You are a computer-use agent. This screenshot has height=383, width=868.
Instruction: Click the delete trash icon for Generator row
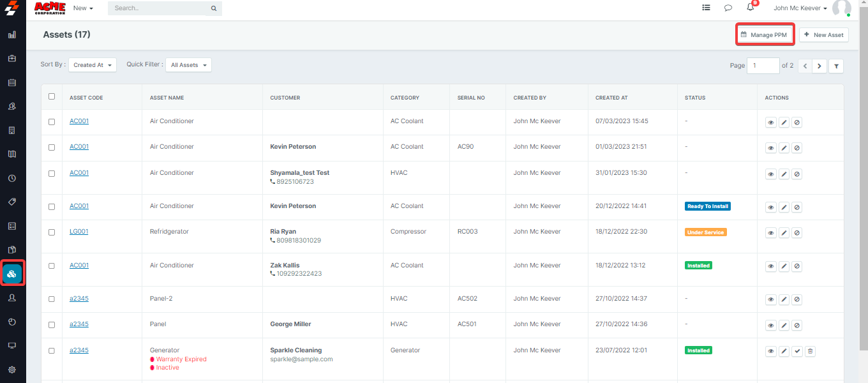point(809,351)
